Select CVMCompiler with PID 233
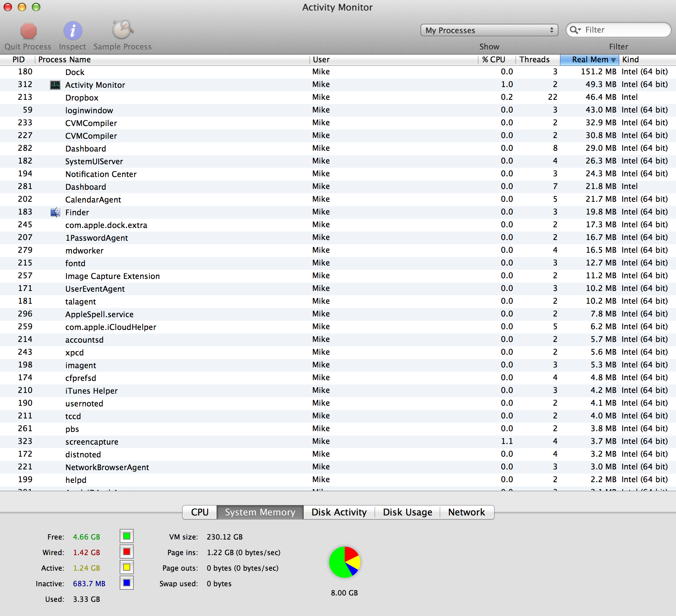This screenshot has height=616, width=676. coord(338,123)
